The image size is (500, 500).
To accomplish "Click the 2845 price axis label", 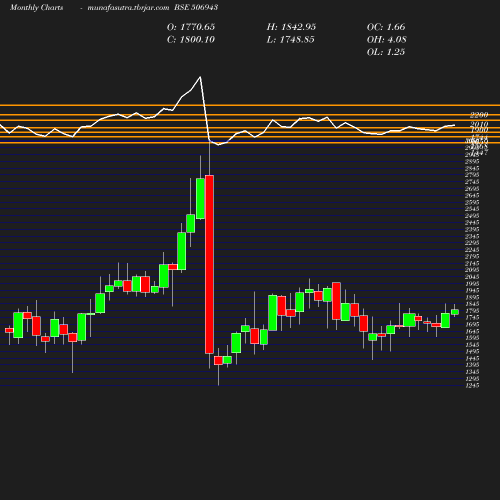I will point(472,168).
